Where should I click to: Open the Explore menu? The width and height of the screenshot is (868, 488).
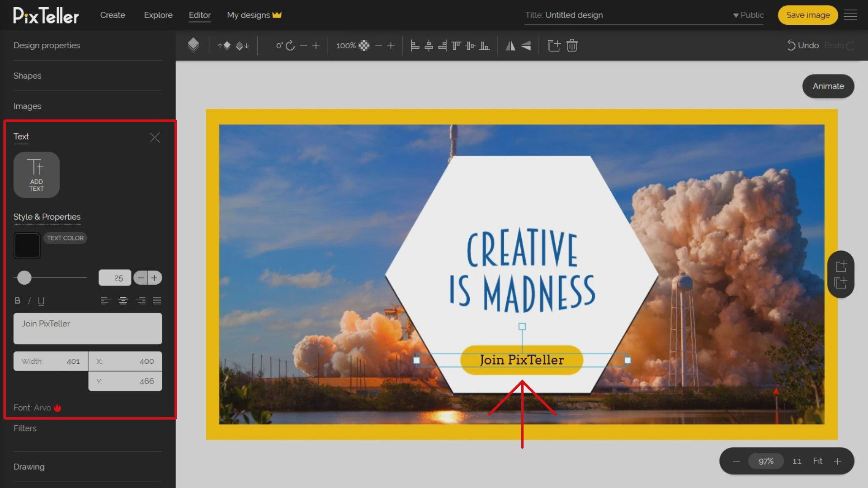(x=158, y=15)
